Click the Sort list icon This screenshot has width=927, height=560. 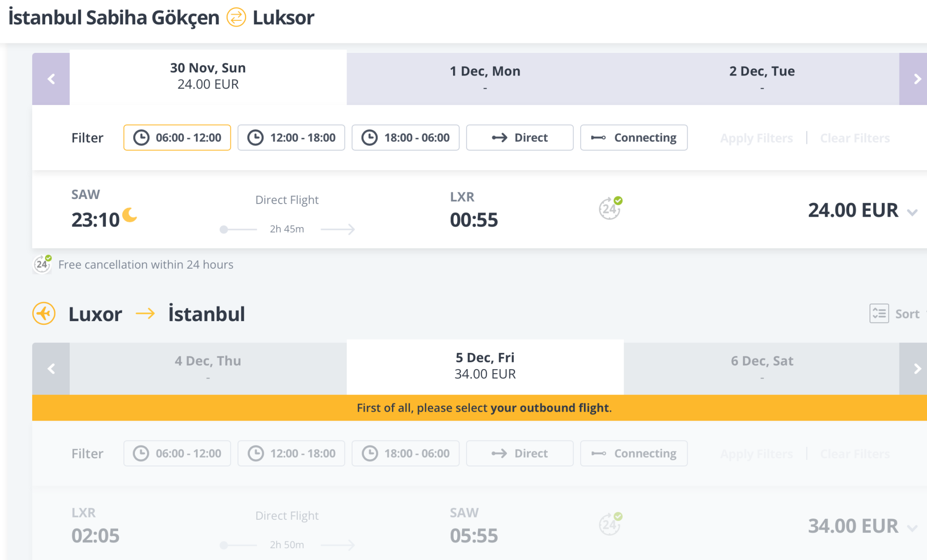tap(879, 313)
